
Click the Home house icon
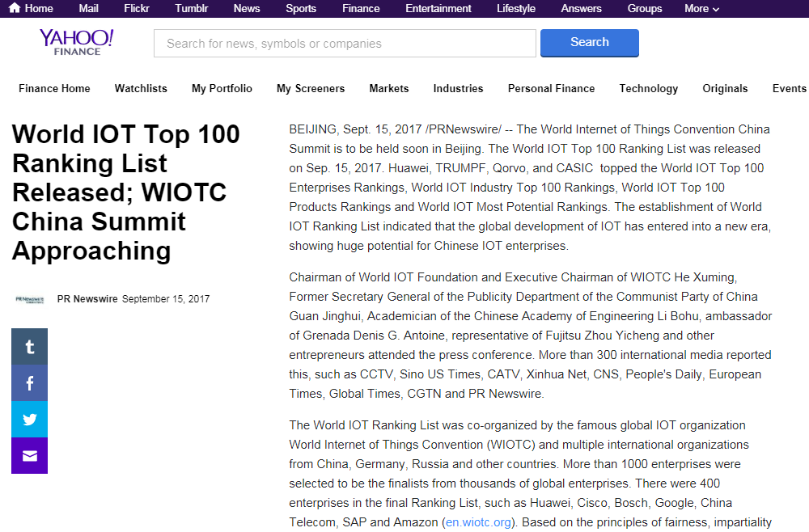pyautogui.click(x=15, y=8)
